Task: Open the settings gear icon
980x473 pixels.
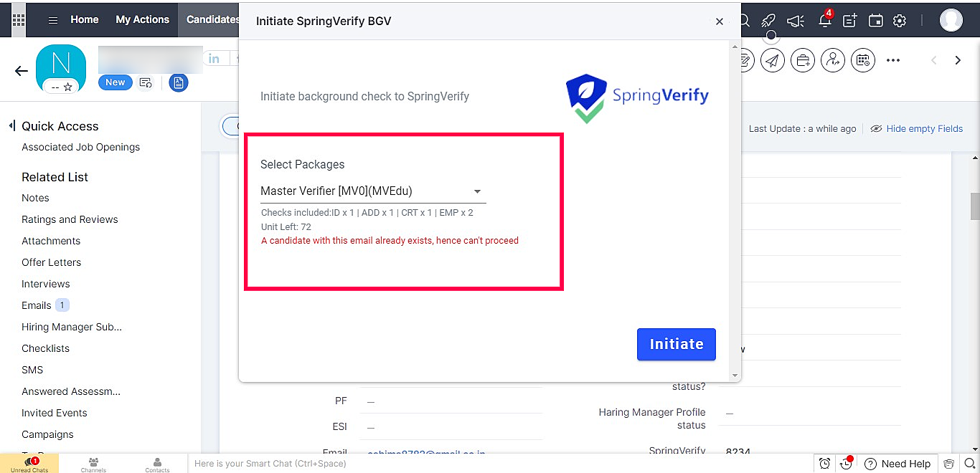Action: 900,20
